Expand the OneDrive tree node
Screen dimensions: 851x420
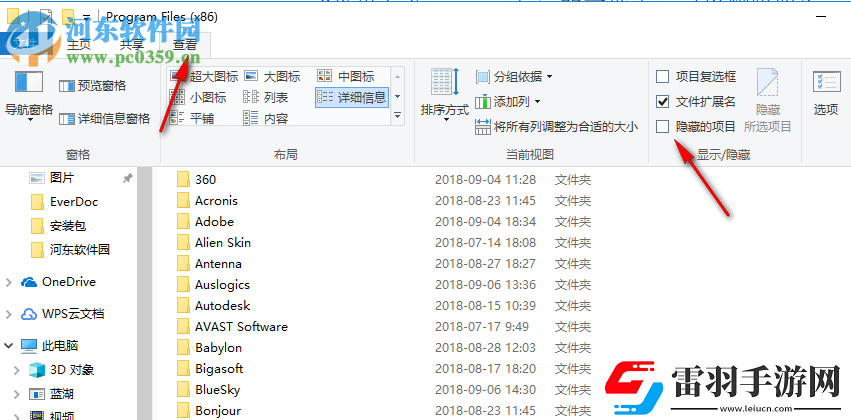tap(9, 282)
